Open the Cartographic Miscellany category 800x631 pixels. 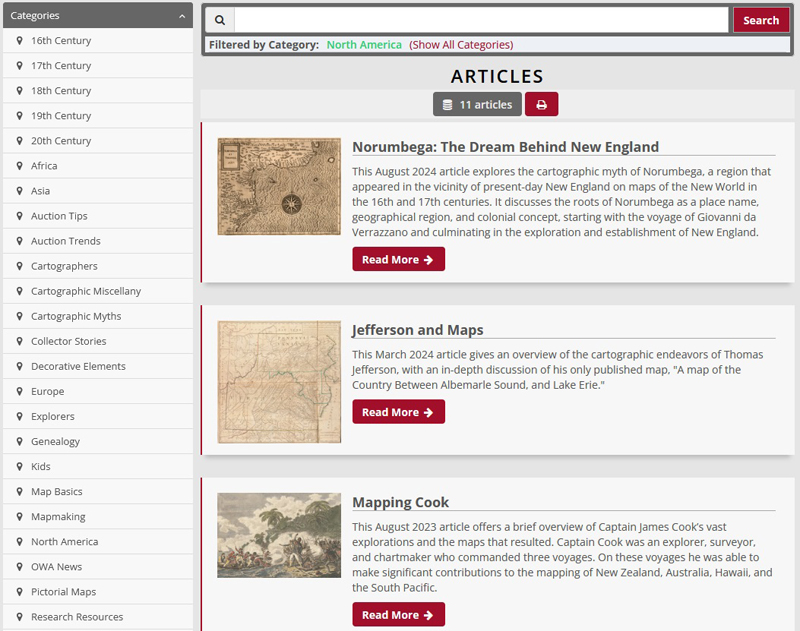click(x=98, y=291)
